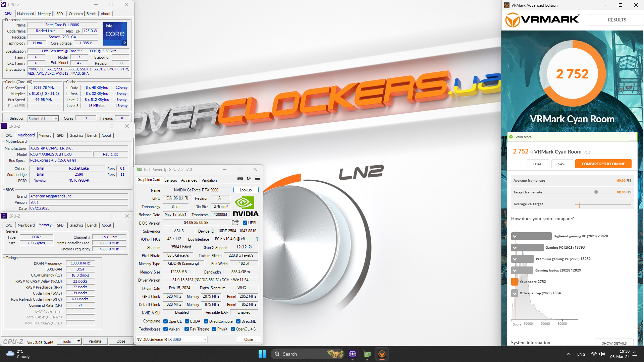
Task: Open the NVIDIA GeForce RTX 3060 GPU selector
Action: pyautogui.click(x=171, y=340)
